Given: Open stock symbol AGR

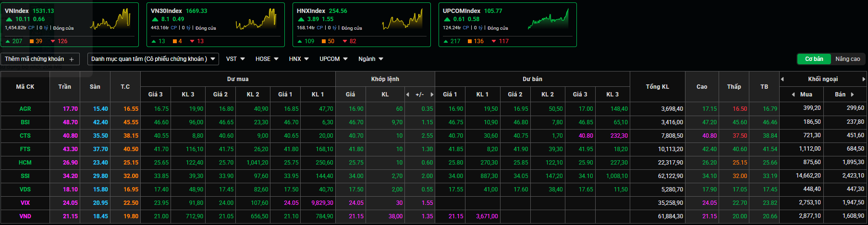Looking at the screenshot, I should click(25, 109).
